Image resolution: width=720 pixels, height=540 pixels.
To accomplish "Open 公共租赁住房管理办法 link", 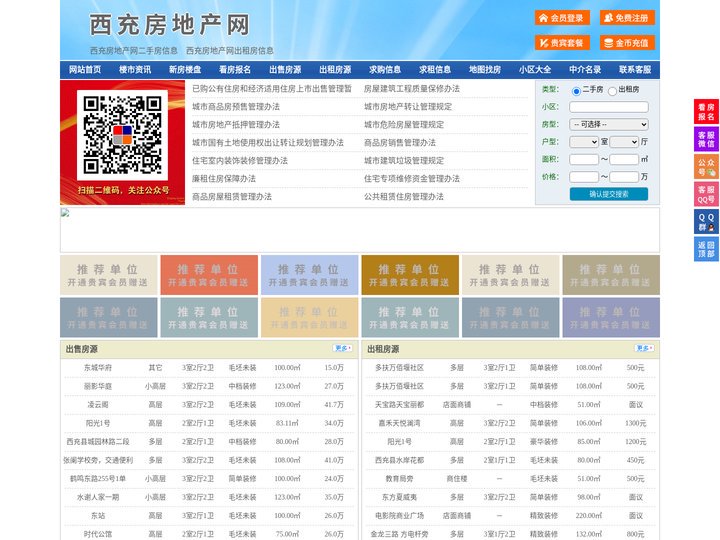I will 404,197.
